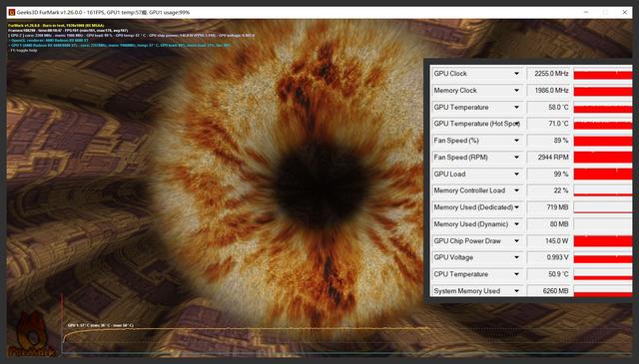Click the GPU Temperature red history graph
Viewport: 639px width, 364px height.
point(603,107)
